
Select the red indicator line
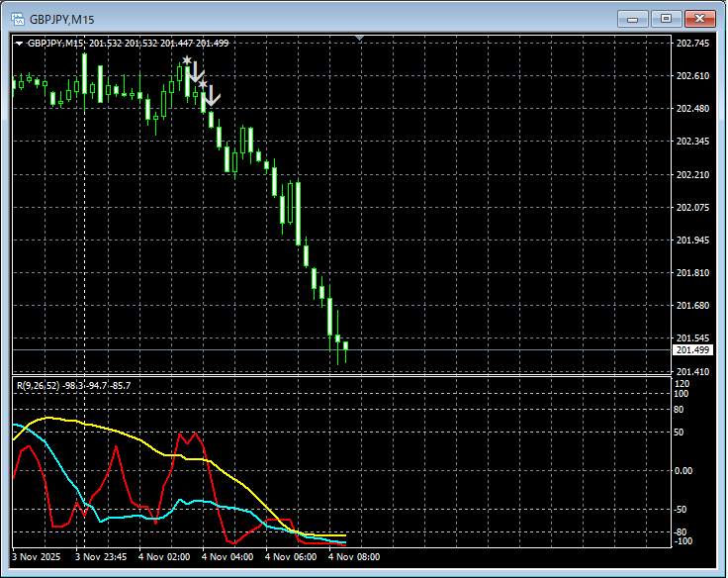pos(117,447)
